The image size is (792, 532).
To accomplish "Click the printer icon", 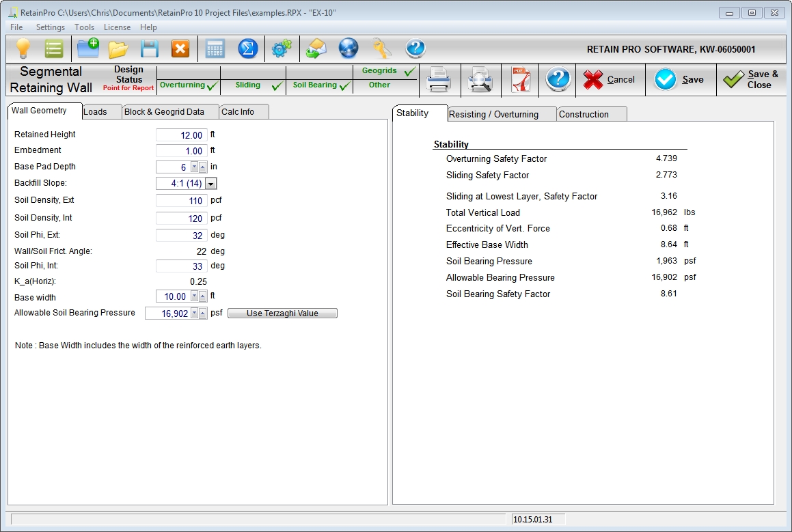I will pos(438,80).
